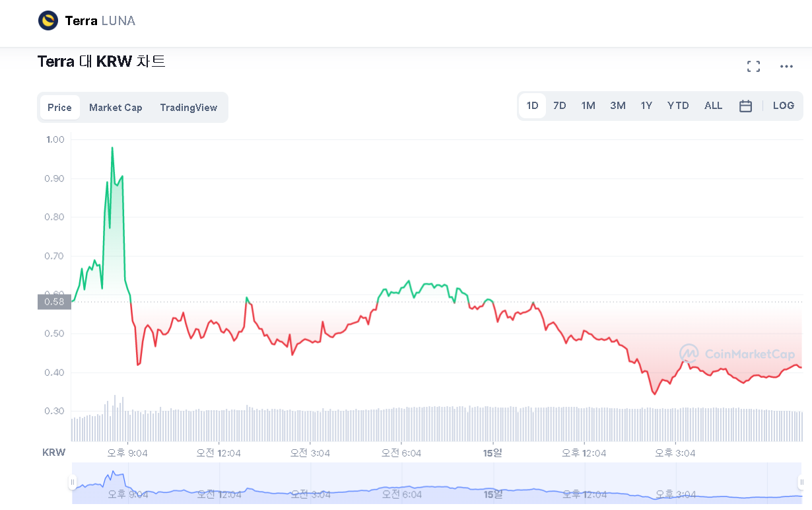Click the 0.30 y-axis value
This screenshot has width=812, height=510.
tap(55, 411)
